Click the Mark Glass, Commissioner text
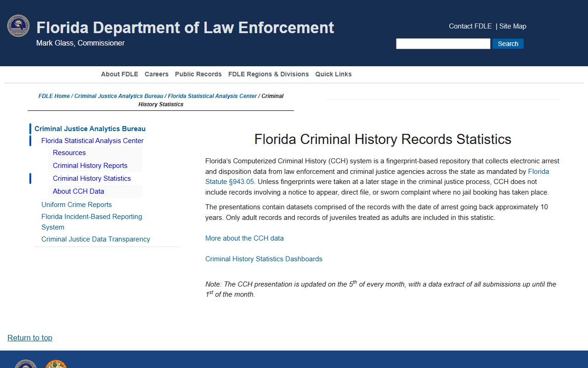This screenshot has width=588, height=368. [80, 43]
